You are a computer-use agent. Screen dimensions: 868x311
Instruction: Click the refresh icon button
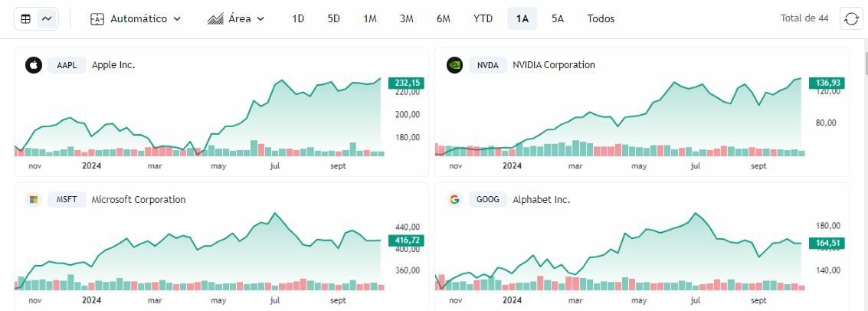click(851, 19)
